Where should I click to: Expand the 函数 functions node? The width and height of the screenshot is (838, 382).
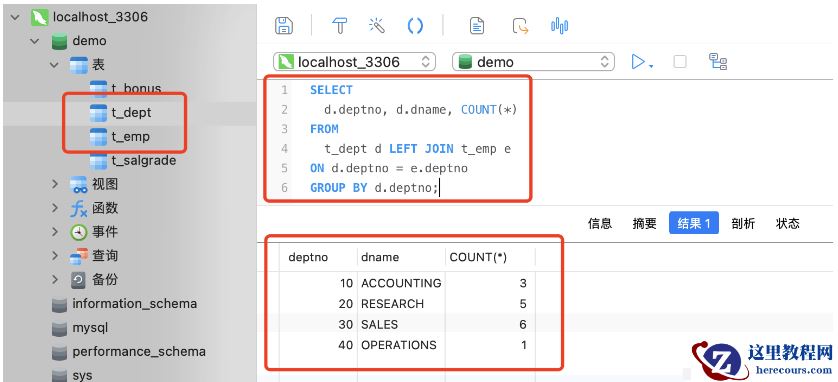coord(54,208)
